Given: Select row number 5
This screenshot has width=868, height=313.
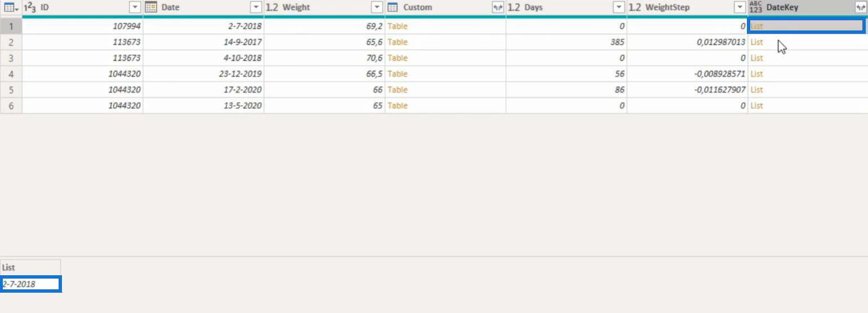Looking at the screenshot, I should [11, 90].
